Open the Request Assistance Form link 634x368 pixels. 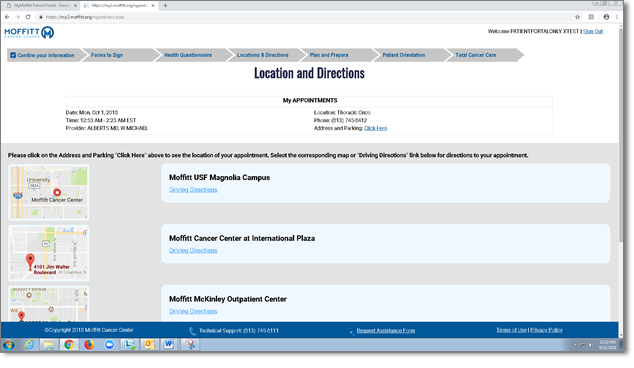click(386, 330)
